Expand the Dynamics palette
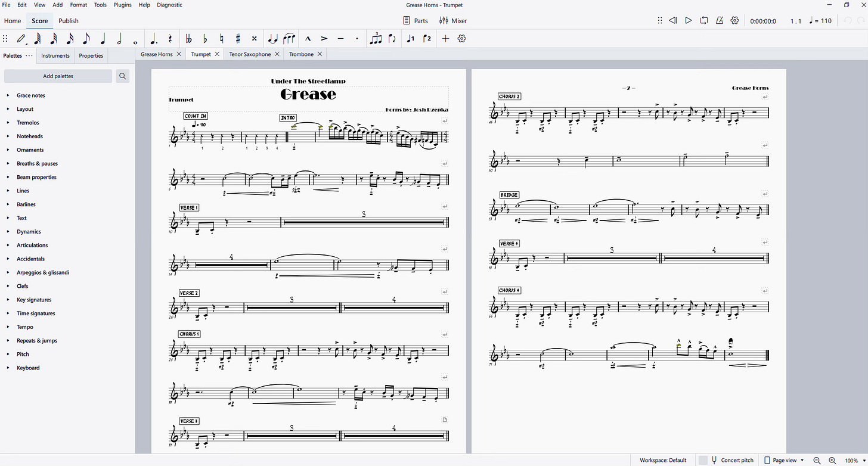Viewport: 868px width, 466px height. 8,232
